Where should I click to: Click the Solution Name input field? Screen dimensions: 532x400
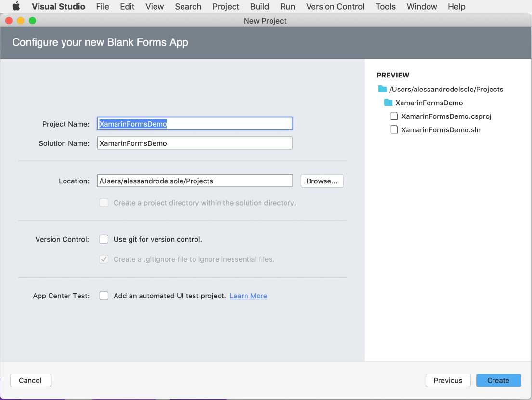click(195, 143)
